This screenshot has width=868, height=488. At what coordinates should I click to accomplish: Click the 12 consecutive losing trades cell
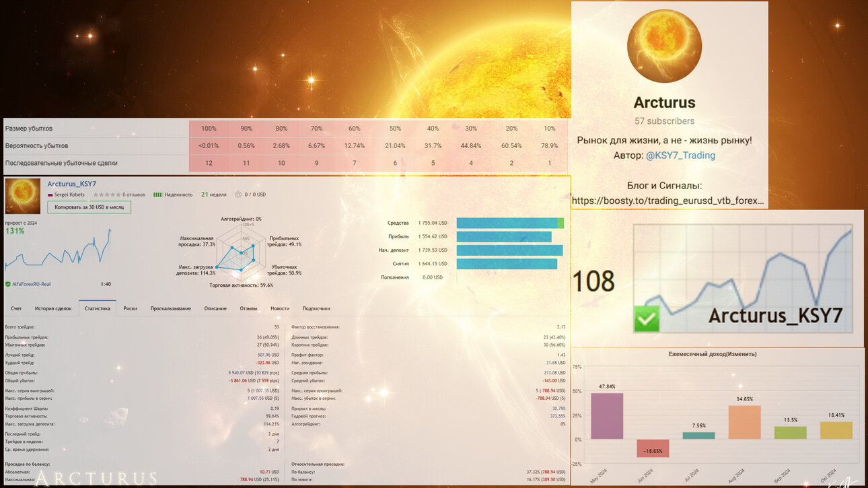(209, 163)
